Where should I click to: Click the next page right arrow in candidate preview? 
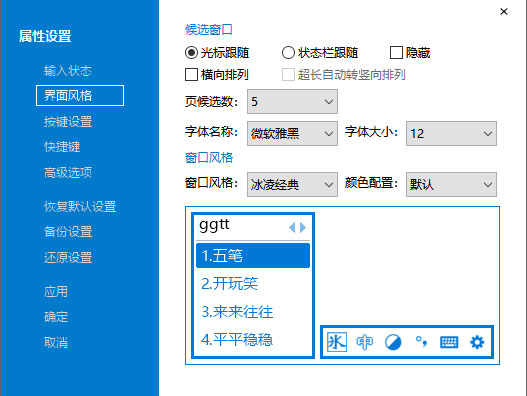303,228
